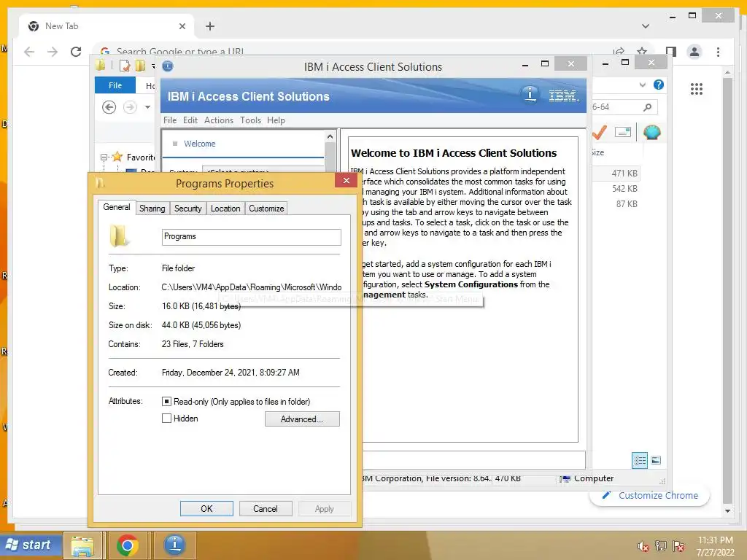Open the Actions menu in IBM i Access

[219, 120]
